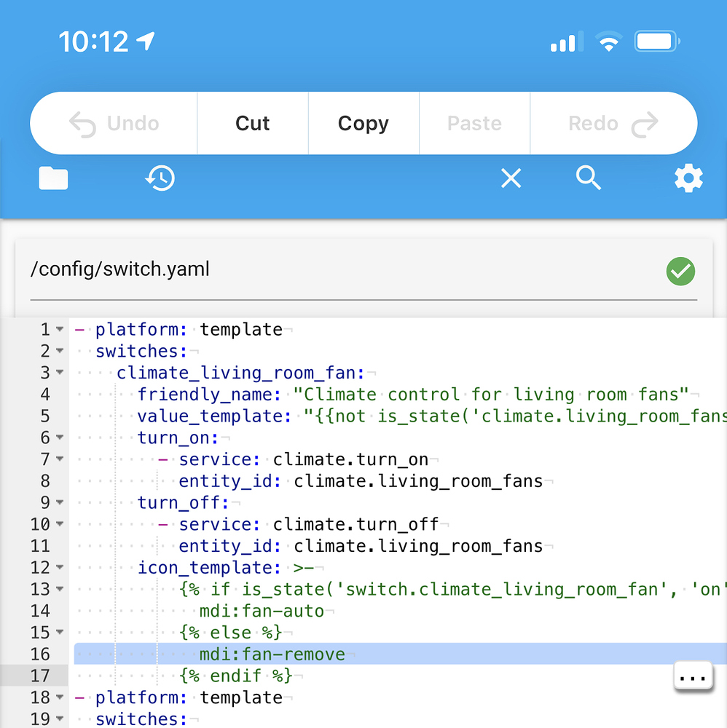Click the 10:12 clock in status bar
The height and width of the screenshot is (728, 727).
point(93,41)
